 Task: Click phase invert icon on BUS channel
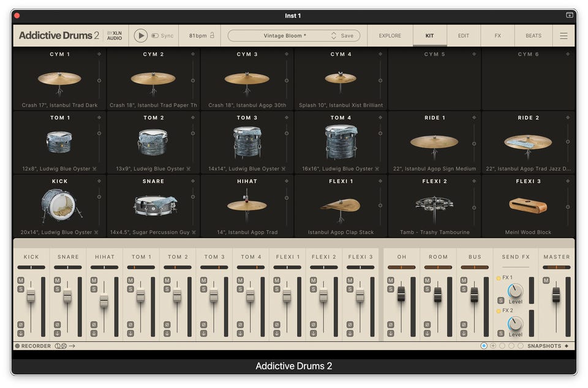(x=464, y=324)
